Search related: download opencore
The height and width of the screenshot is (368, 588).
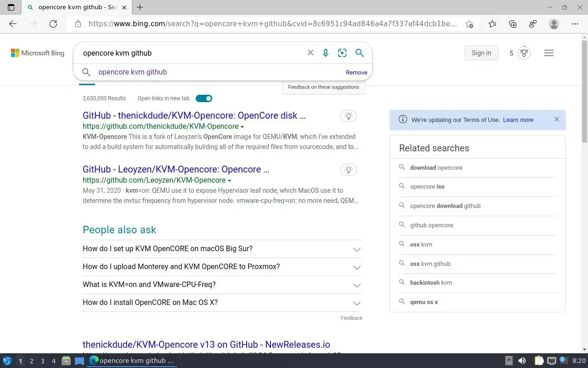(436, 168)
